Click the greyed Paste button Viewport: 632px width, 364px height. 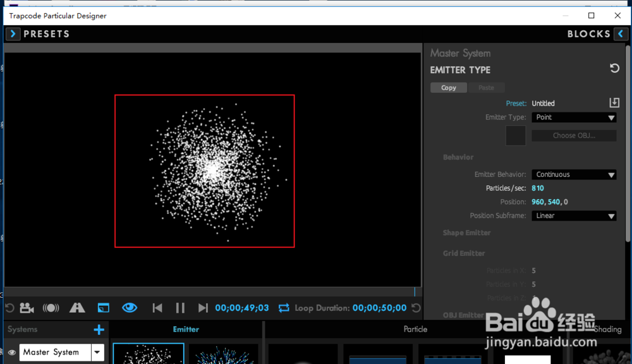click(x=486, y=87)
